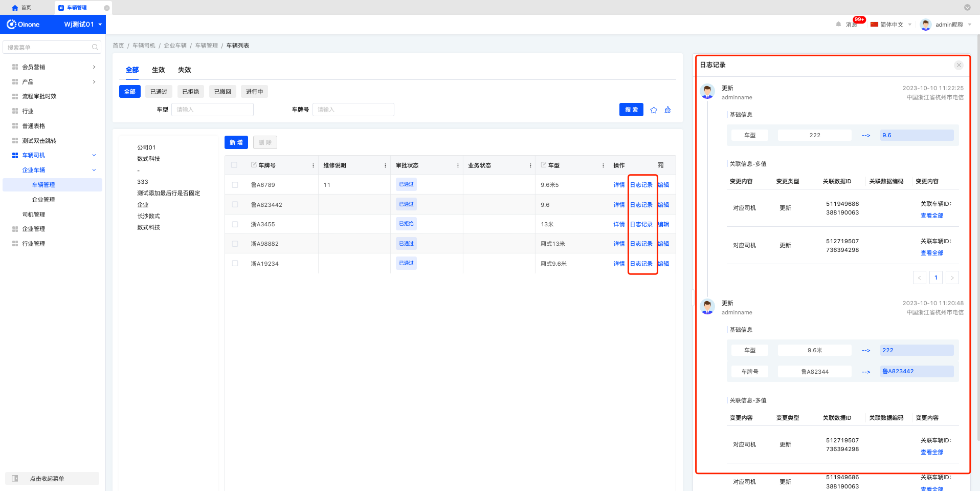Image resolution: width=980 pixels, height=491 pixels.
Task: Collapse the 车辆司机 menu chevron
Action: pyautogui.click(x=94, y=155)
